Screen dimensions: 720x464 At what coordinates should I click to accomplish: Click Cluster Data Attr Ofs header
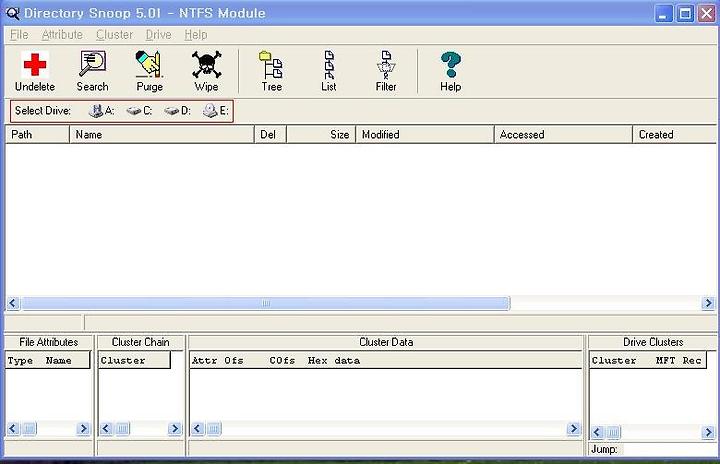coord(385,361)
